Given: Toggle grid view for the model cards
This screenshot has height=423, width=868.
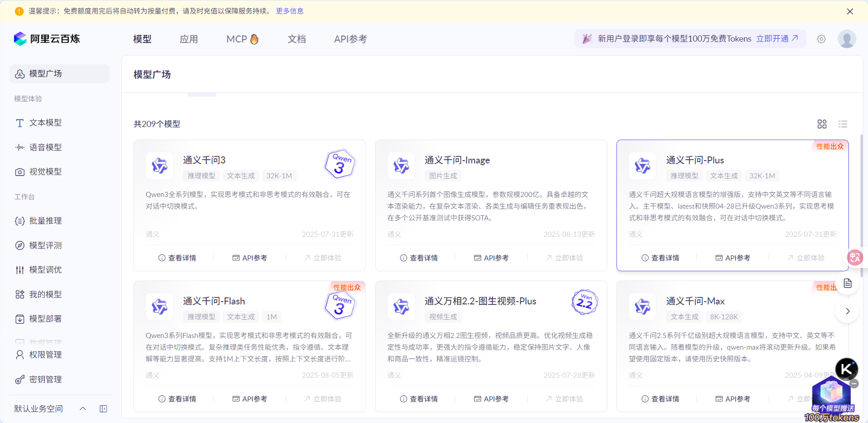Looking at the screenshot, I should (822, 124).
